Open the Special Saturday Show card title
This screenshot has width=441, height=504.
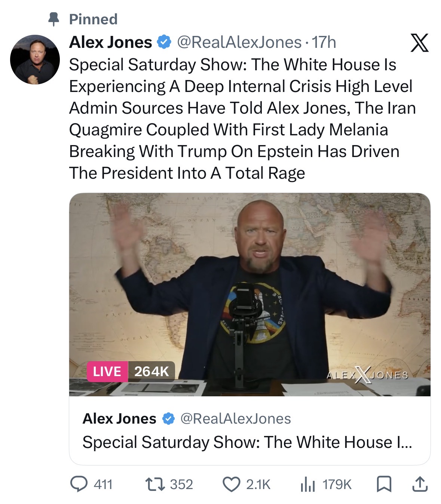click(247, 442)
